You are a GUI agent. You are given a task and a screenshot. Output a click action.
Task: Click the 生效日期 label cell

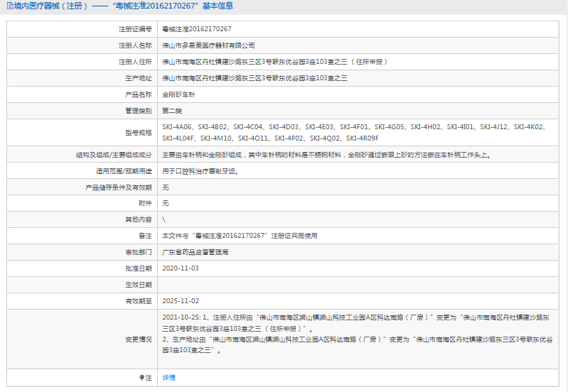tap(82, 285)
